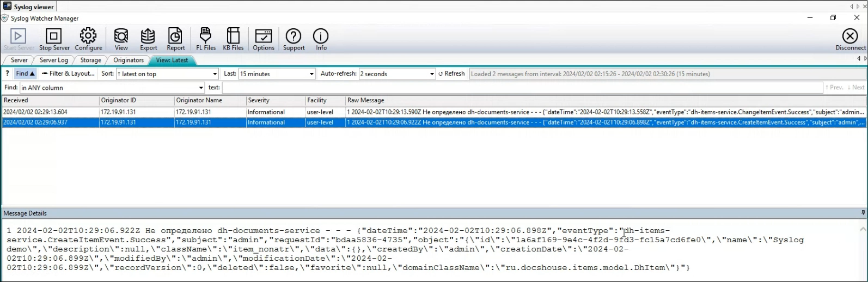
Task: Click the Refresh button
Action: tap(451, 73)
